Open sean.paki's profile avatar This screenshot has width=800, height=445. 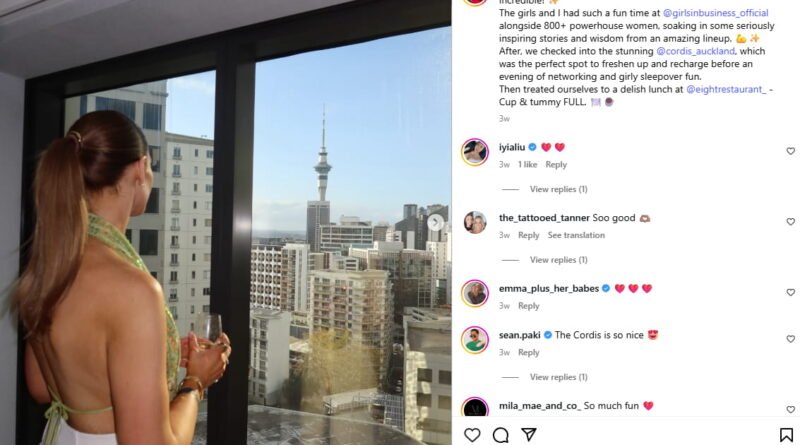pyautogui.click(x=475, y=340)
